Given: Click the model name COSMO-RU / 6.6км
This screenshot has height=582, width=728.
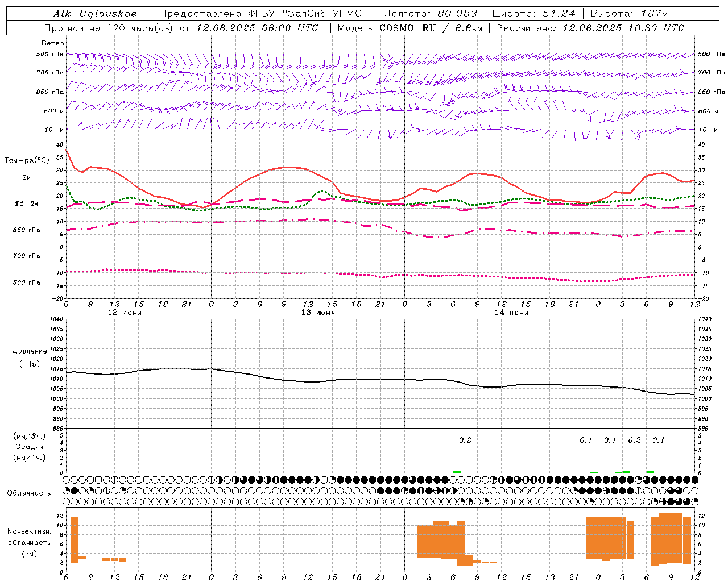Looking at the screenshot, I should (x=431, y=28).
